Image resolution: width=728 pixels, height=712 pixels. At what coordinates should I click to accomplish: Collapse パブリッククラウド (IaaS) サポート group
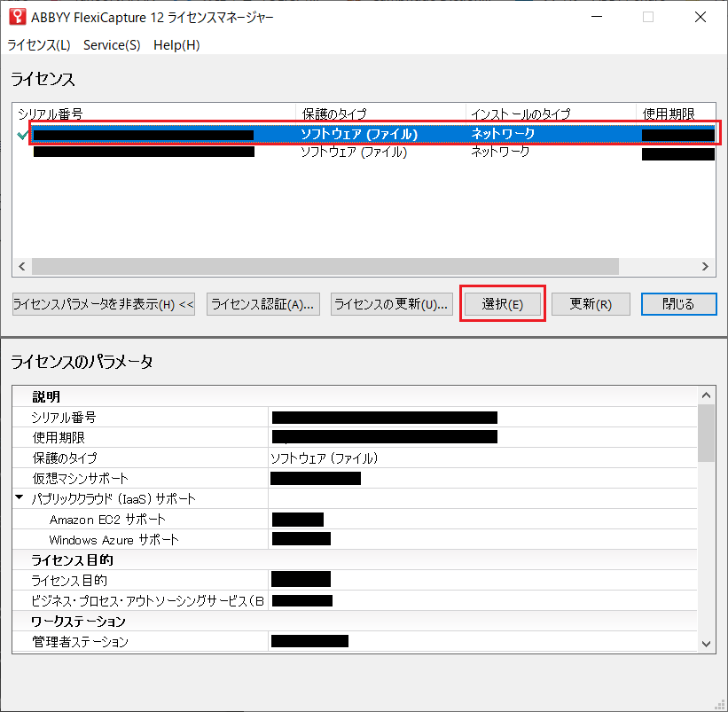[x=19, y=497]
